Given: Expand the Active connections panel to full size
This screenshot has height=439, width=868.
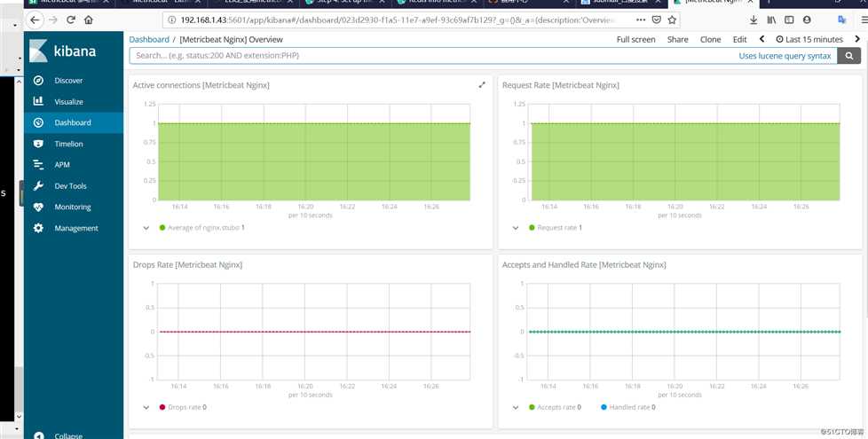Looking at the screenshot, I should (x=482, y=85).
